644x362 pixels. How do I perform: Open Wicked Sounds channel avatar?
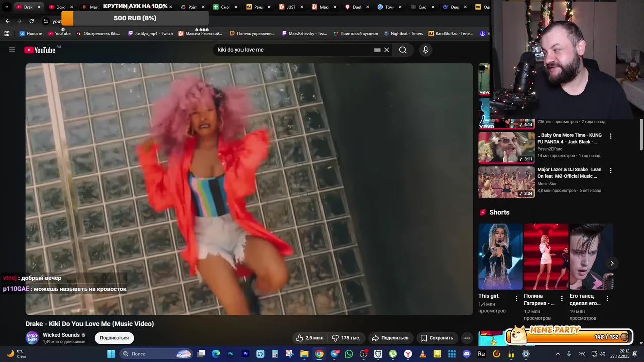click(x=32, y=338)
